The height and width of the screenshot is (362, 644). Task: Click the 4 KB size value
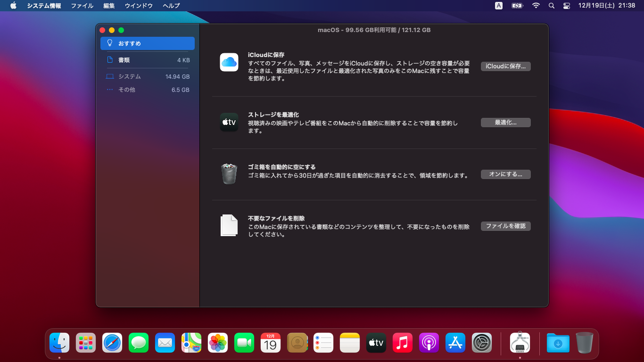[183, 60]
